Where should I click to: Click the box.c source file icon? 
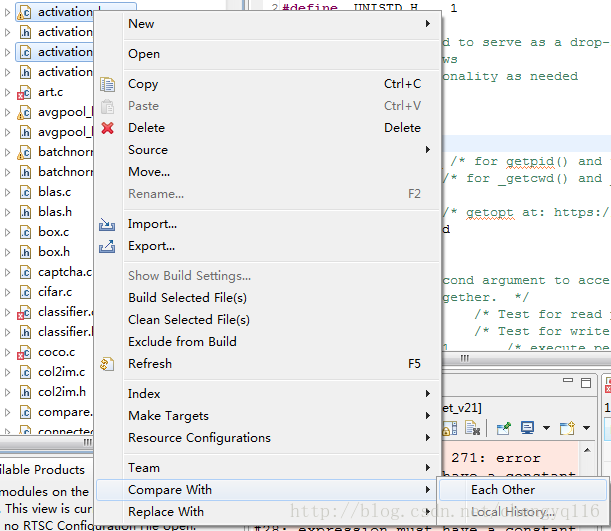pos(25,233)
